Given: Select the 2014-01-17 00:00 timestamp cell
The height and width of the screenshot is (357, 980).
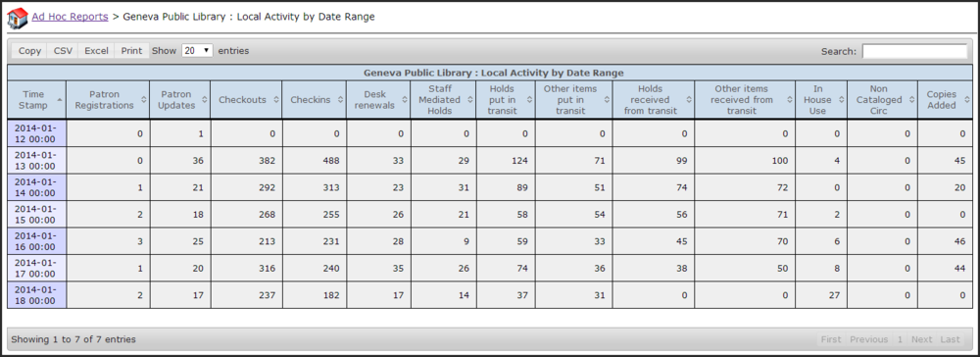Looking at the screenshot, I should click(x=37, y=268).
